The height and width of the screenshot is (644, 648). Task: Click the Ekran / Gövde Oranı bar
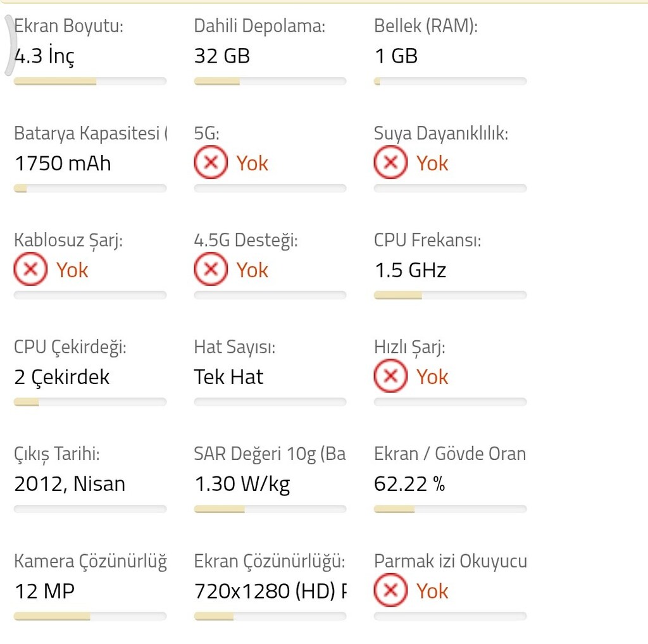pyautogui.click(x=450, y=509)
